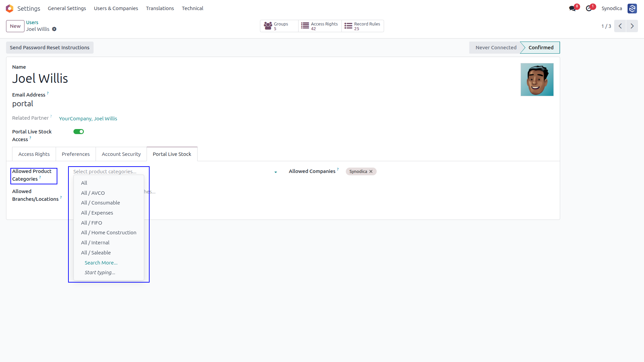The width and height of the screenshot is (644, 362).
Task: Select the Portal Live Stock tab
Action: 172,154
